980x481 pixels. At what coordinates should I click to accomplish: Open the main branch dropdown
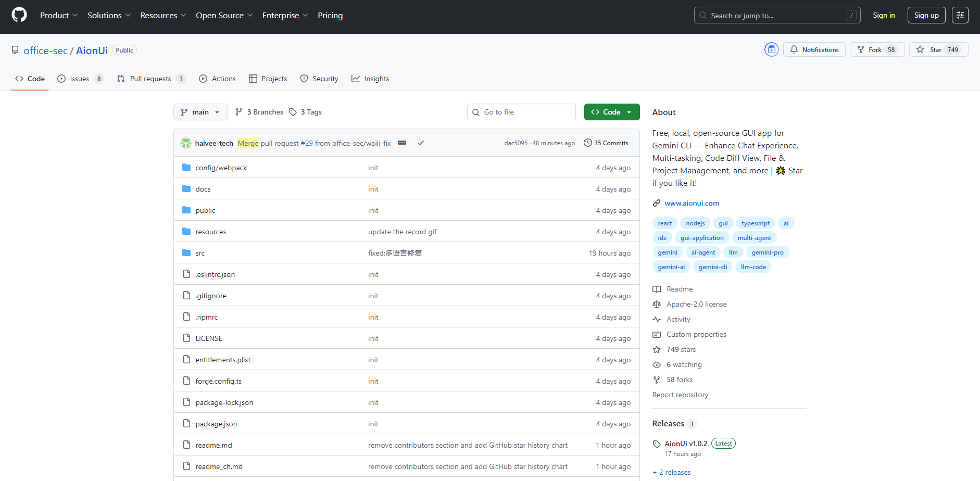[x=200, y=112]
